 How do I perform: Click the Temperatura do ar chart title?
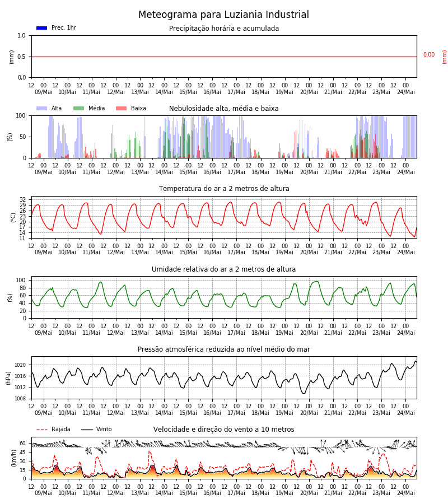tap(224, 189)
